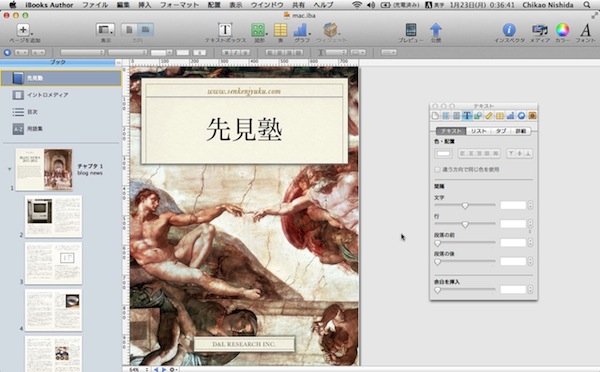Viewport: 600px width, 372px height.
Task: Click the 文字 spacing stepper arrows
Action: (530, 205)
